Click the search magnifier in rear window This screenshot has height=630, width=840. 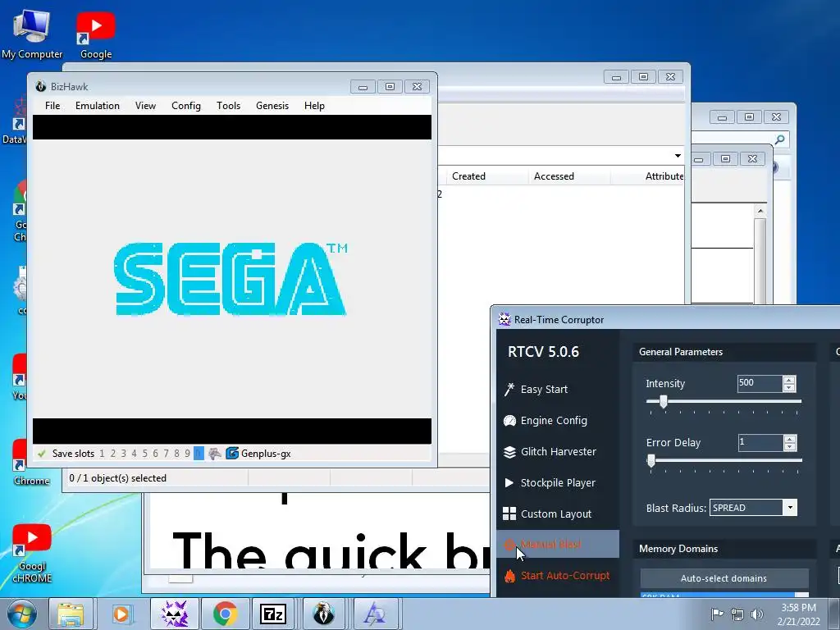click(780, 139)
